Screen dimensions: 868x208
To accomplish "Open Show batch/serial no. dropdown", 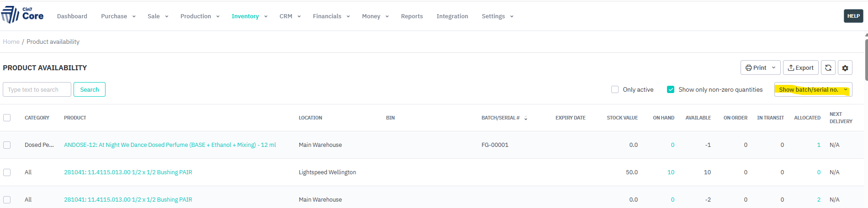I will 813,90.
